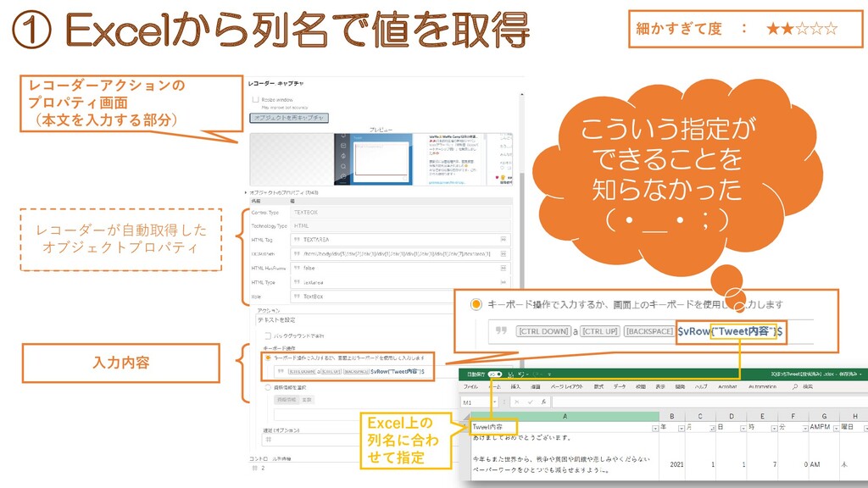This screenshot has height=488, width=868.
Task: Click the Redo icon in Excel's quick access toolbar
Action: (537, 374)
